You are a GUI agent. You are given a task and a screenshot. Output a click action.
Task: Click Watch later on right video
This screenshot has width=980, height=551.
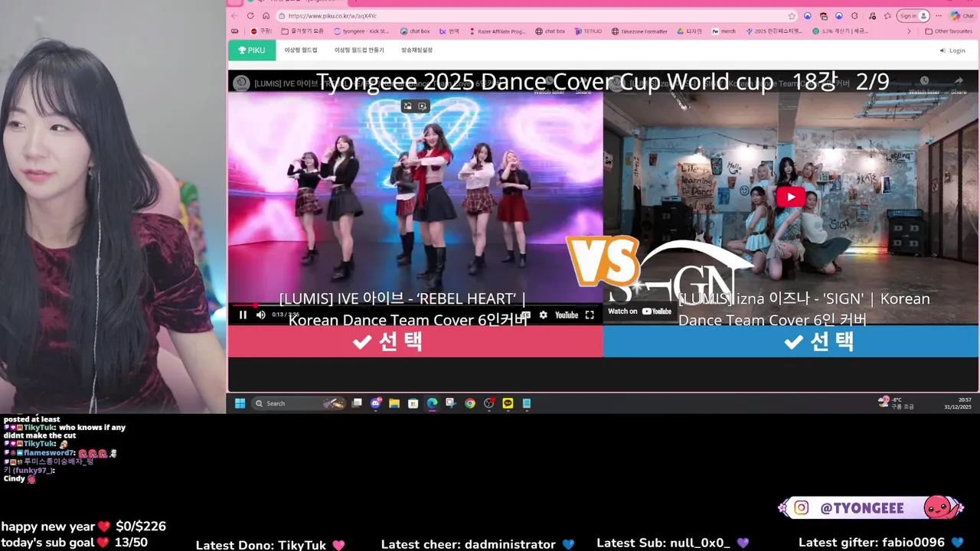click(x=924, y=84)
